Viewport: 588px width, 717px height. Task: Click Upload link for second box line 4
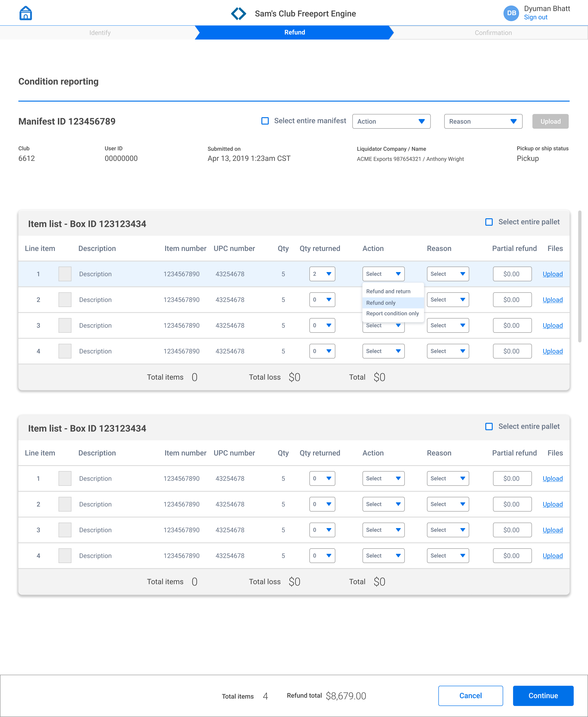coord(552,556)
